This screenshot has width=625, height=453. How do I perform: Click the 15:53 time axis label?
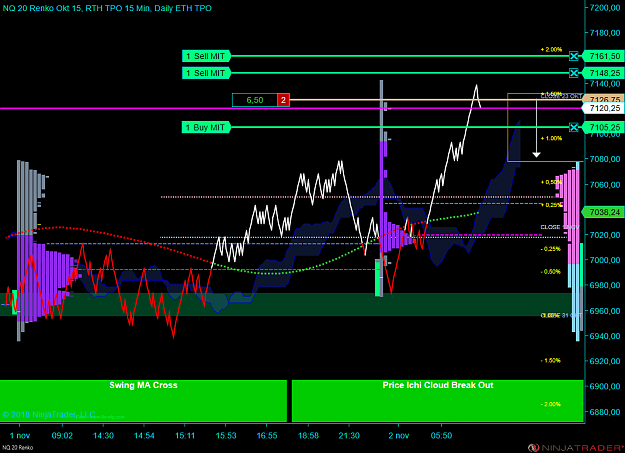click(x=226, y=435)
